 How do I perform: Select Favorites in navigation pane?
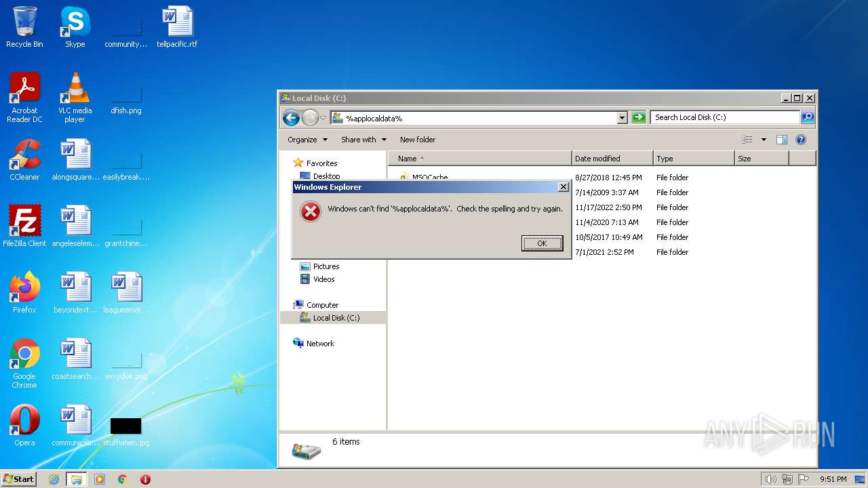click(321, 163)
